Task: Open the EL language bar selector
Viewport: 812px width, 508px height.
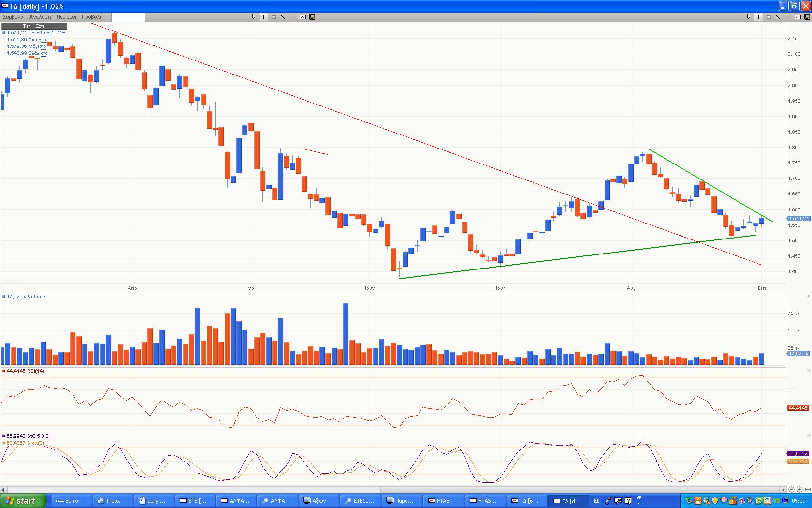Action: tap(596, 501)
